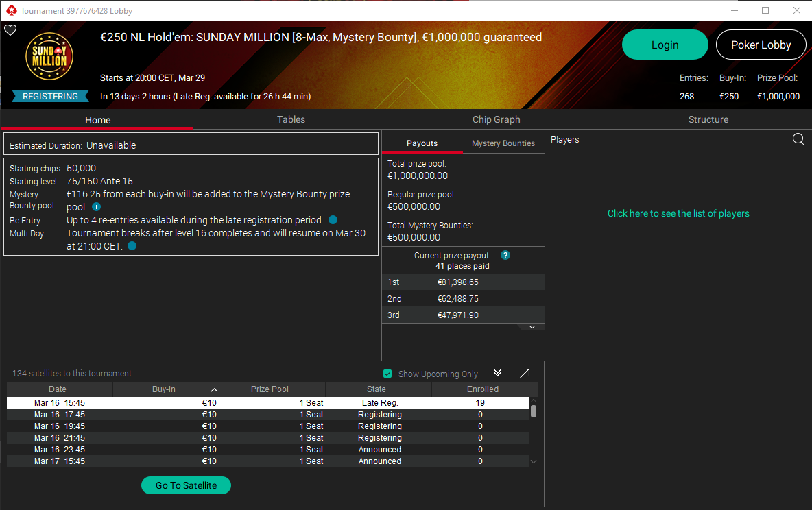
Task: Click Estimated Duration Unavailable field
Action: [191, 145]
